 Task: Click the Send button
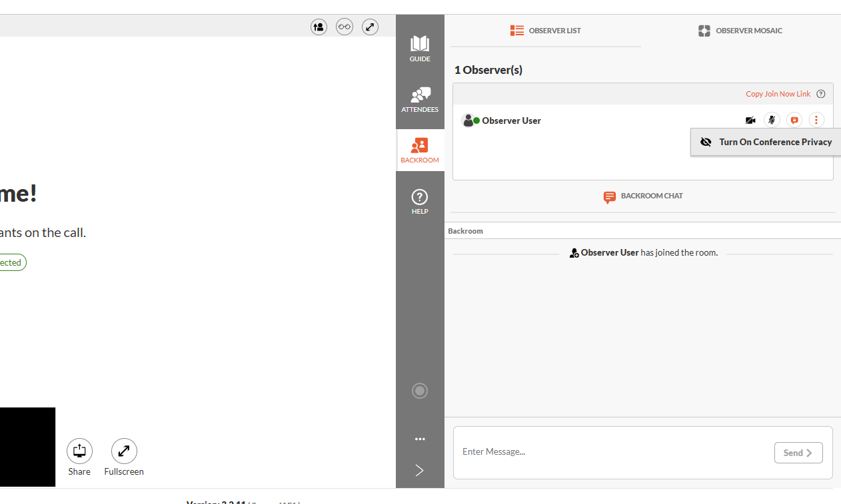click(x=798, y=453)
